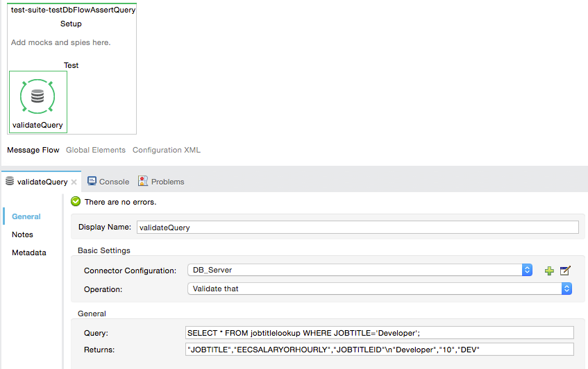Click the 'Connector Configuration:' label
The width and height of the screenshot is (588, 369).
point(130,271)
